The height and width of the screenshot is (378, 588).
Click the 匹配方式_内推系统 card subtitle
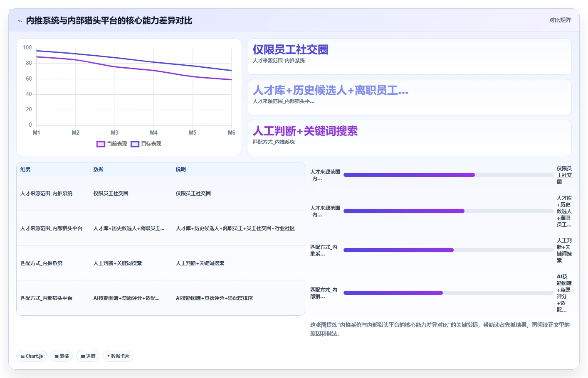(x=274, y=142)
